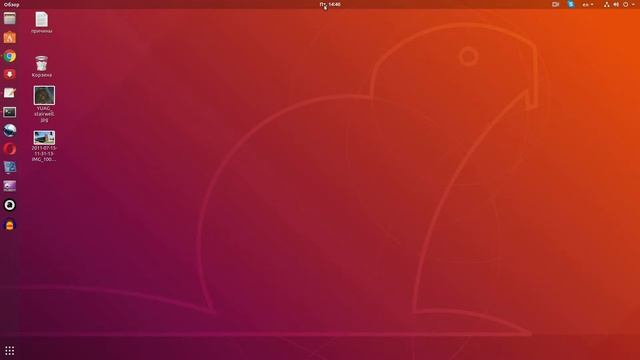Open the Обзор activities overview

click(11, 4)
